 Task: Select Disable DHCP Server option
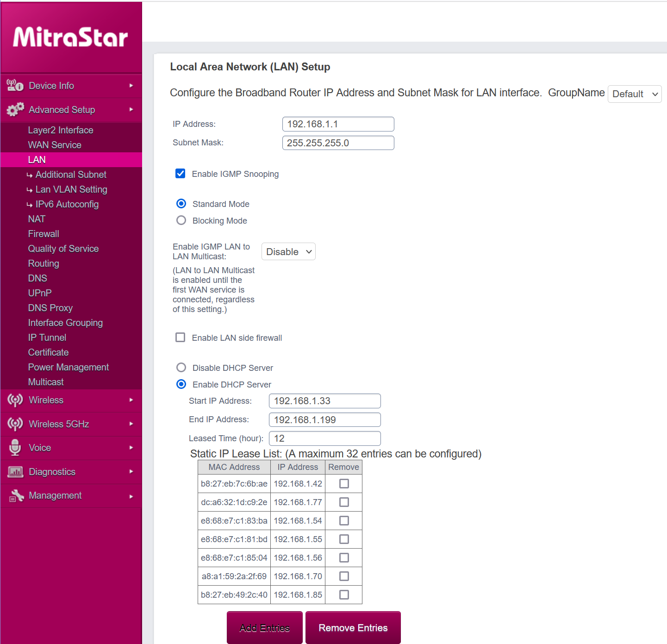pos(181,368)
